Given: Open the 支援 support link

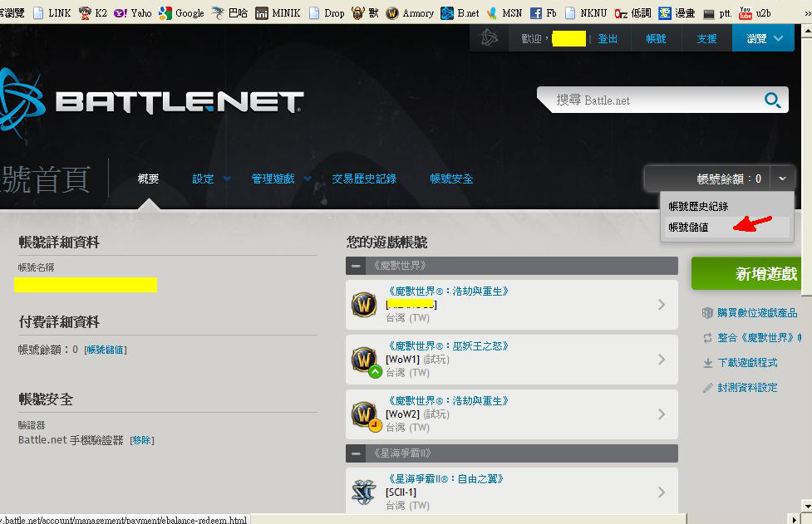Looking at the screenshot, I should (706, 39).
